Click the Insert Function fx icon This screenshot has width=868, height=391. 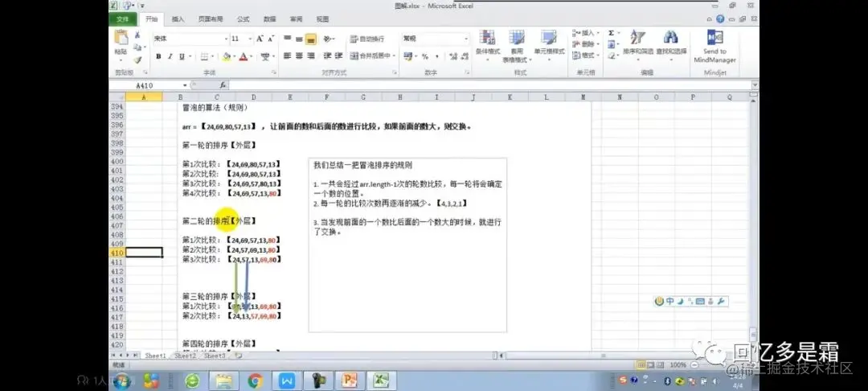223,85
